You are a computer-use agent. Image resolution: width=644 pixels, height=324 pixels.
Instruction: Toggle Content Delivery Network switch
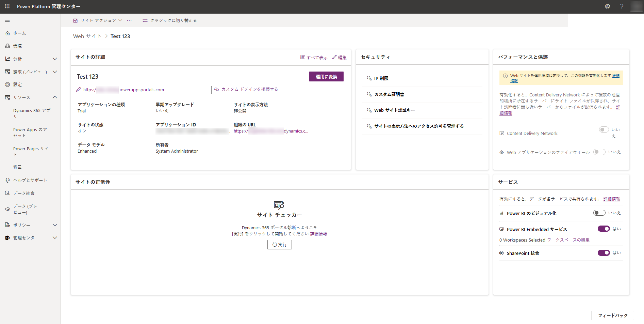(x=604, y=129)
